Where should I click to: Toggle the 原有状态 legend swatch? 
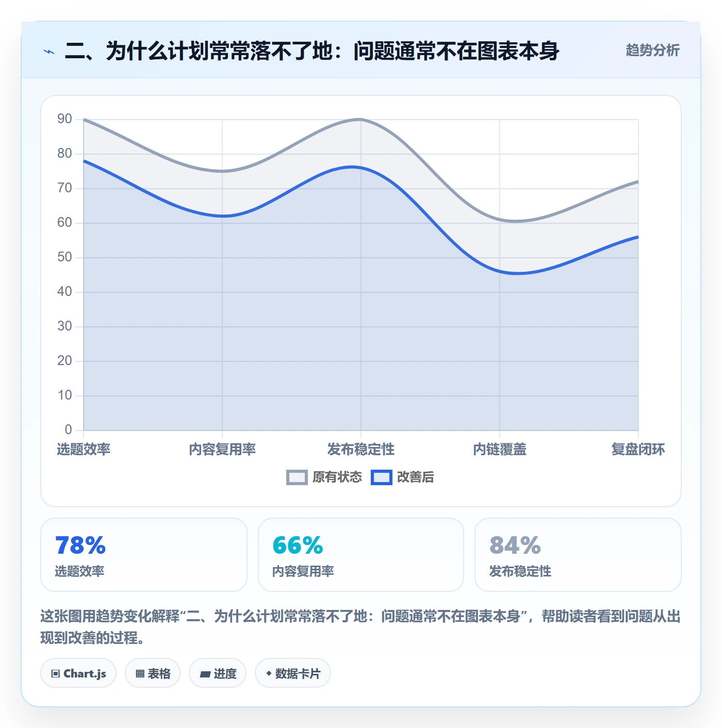pyautogui.click(x=297, y=477)
